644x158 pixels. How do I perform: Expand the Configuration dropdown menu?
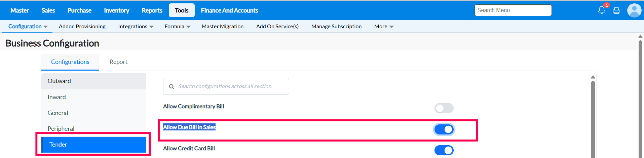click(x=28, y=27)
